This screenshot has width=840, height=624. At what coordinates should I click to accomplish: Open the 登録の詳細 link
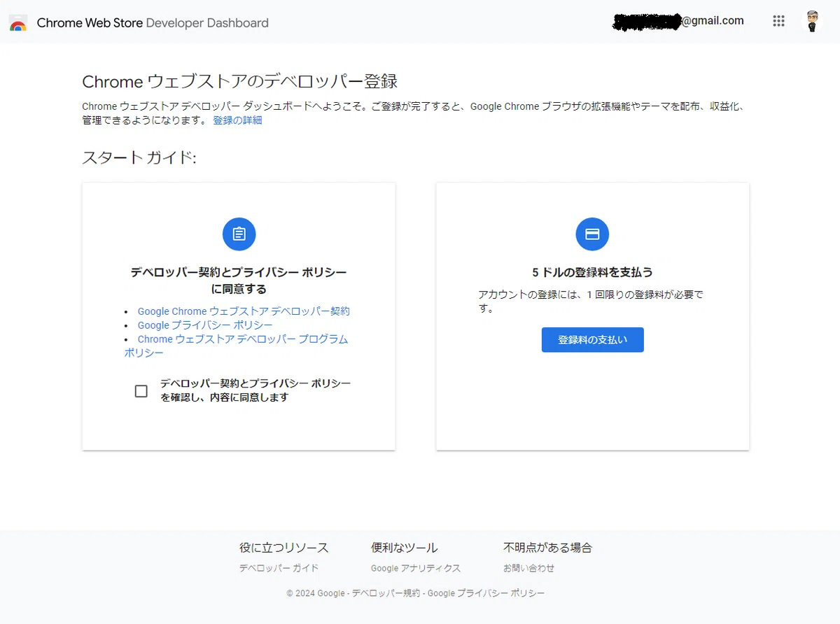click(x=237, y=120)
